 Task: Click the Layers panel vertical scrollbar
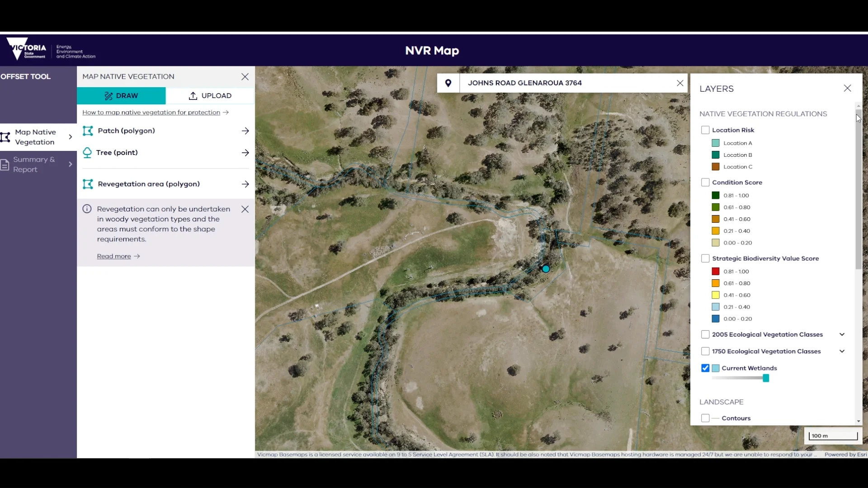(858, 190)
